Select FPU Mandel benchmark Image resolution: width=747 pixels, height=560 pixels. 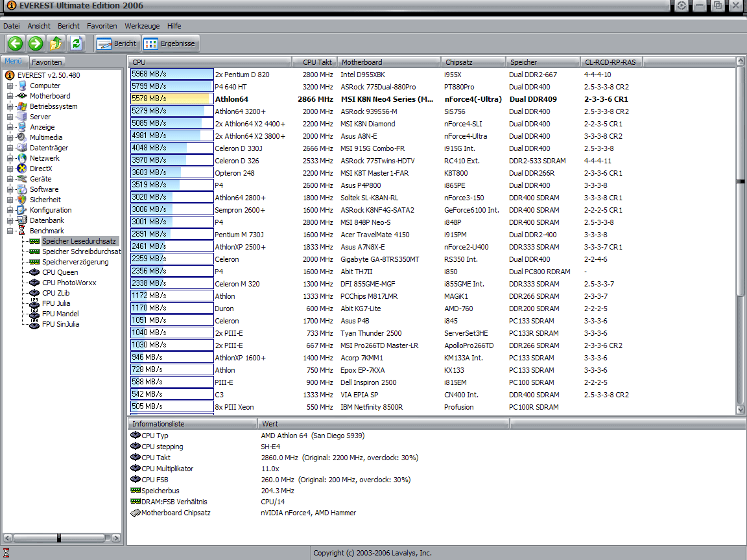click(x=60, y=314)
